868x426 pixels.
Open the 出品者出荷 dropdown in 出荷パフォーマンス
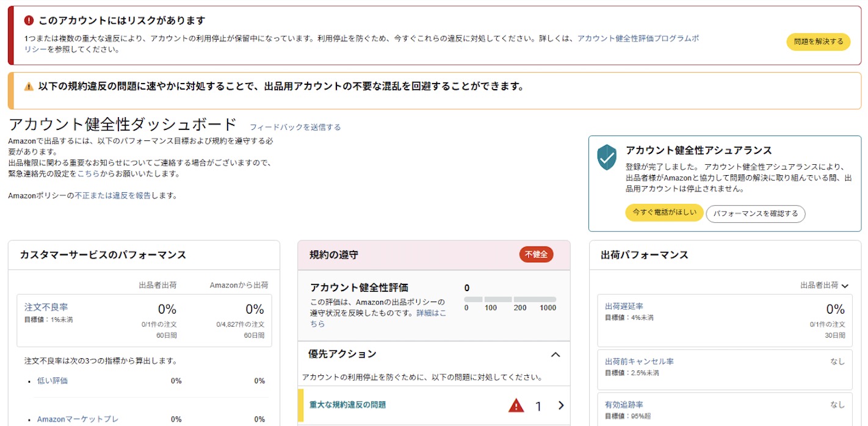[825, 285]
